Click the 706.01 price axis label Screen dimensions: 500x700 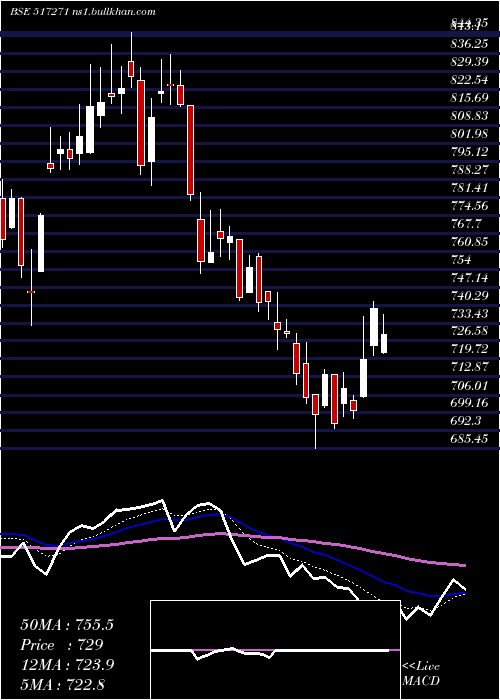[x=469, y=385]
